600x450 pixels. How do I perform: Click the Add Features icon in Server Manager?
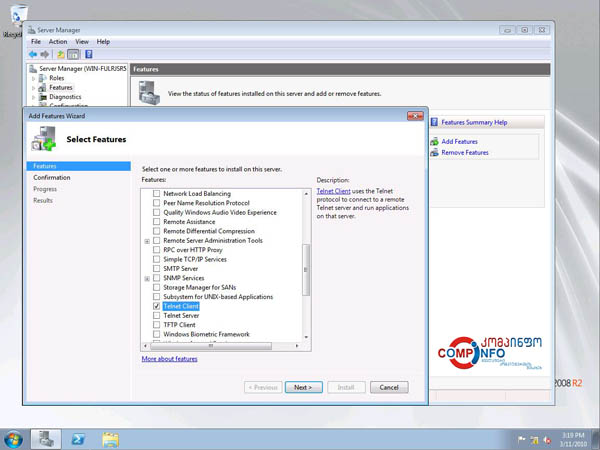(434, 142)
